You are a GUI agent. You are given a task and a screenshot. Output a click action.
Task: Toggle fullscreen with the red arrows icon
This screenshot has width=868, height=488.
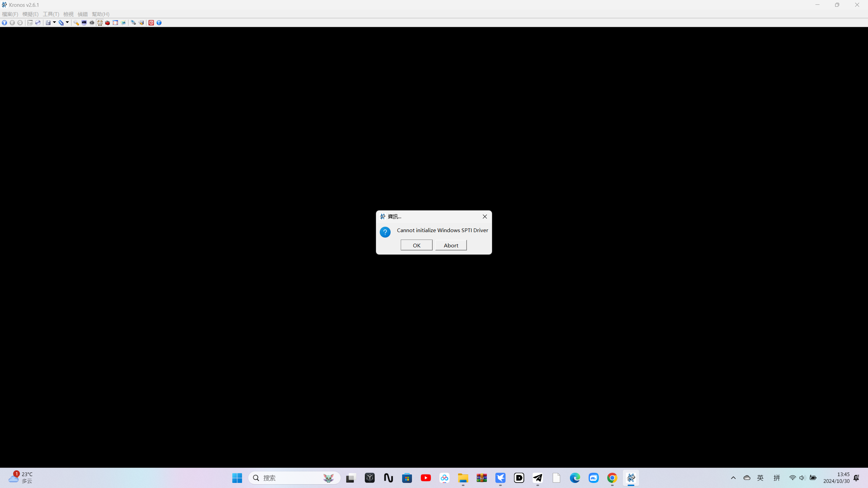(115, 23)
